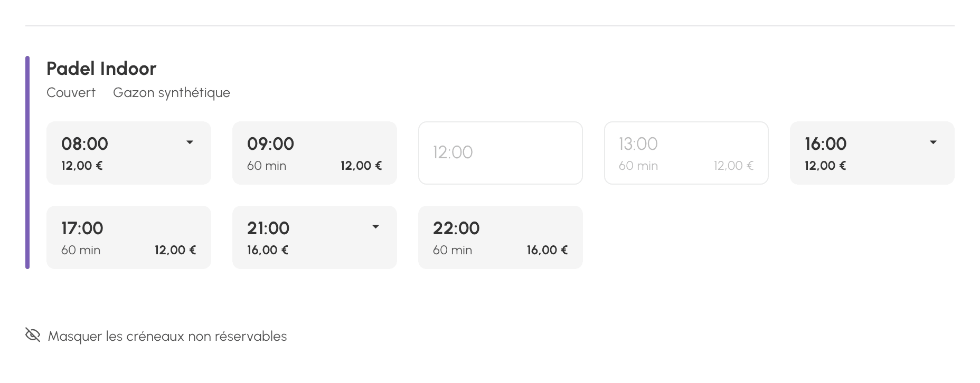Choose the 21:00 slot card
This screenshot has height=383, width=980.
coord(315,237)
